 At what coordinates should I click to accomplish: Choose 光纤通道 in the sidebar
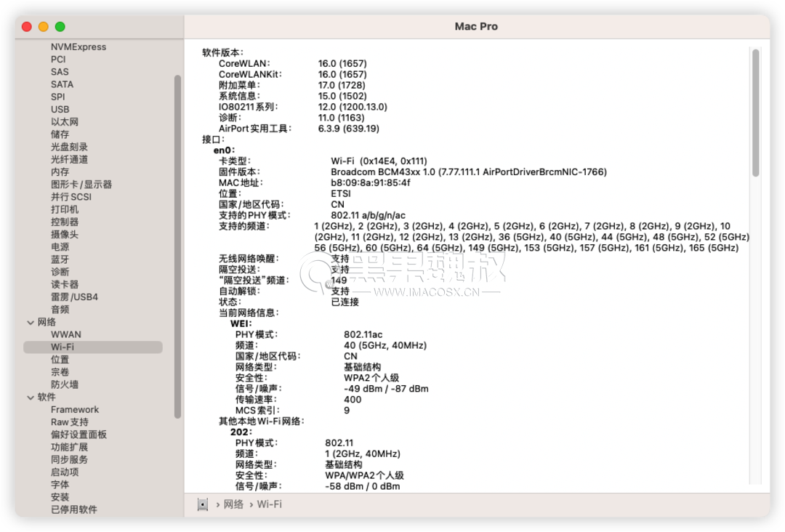pyautogui.click(x=69, y=160)
